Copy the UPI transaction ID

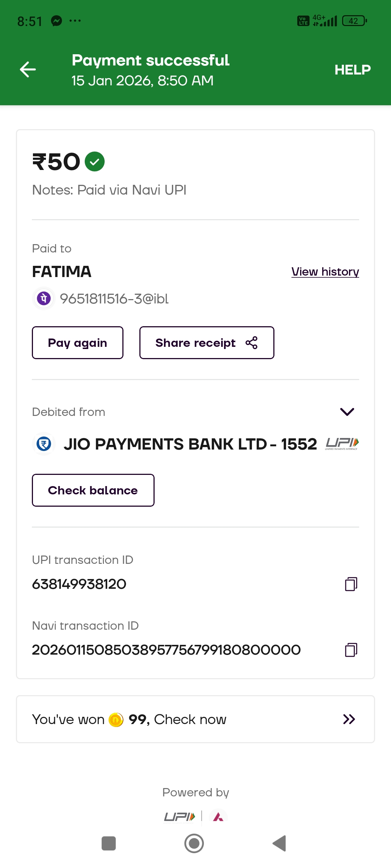click(351, 584)
